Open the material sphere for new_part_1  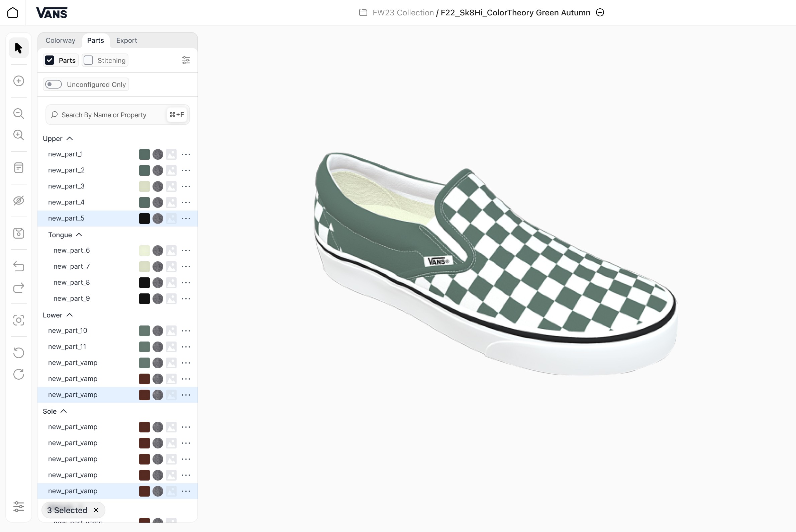point(158,154)
